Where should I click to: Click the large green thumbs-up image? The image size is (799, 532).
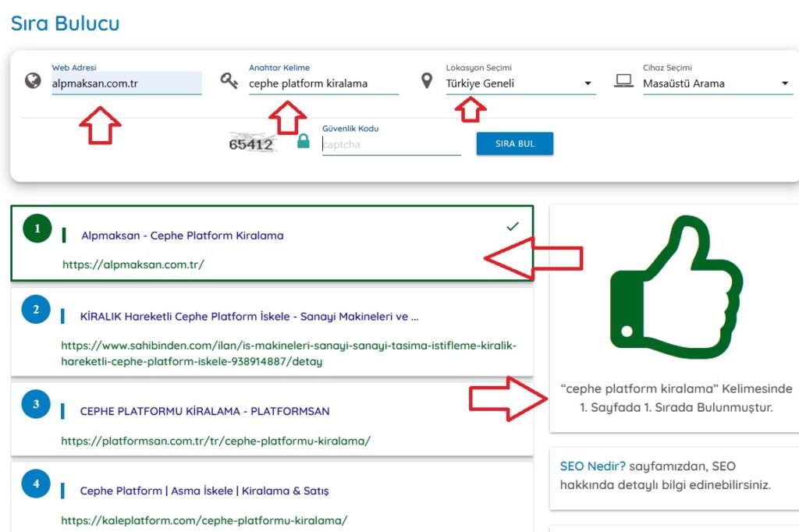point(676,291)
